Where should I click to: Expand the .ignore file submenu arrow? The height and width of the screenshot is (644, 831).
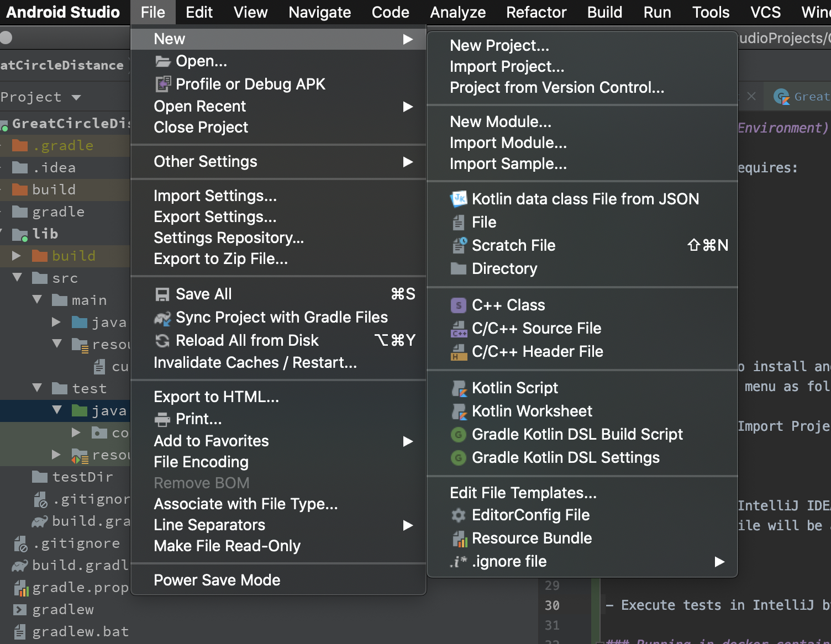tap(719, 562)
